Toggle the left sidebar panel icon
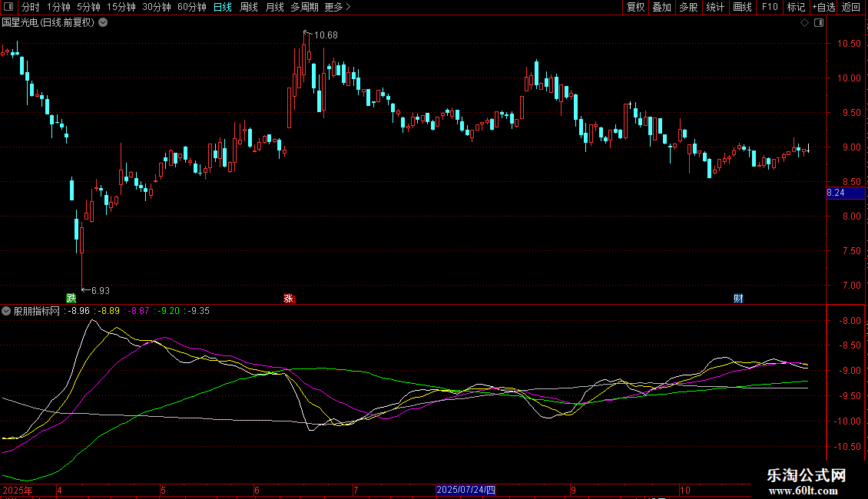The image size is (868, 499). (x=8, y=8)
